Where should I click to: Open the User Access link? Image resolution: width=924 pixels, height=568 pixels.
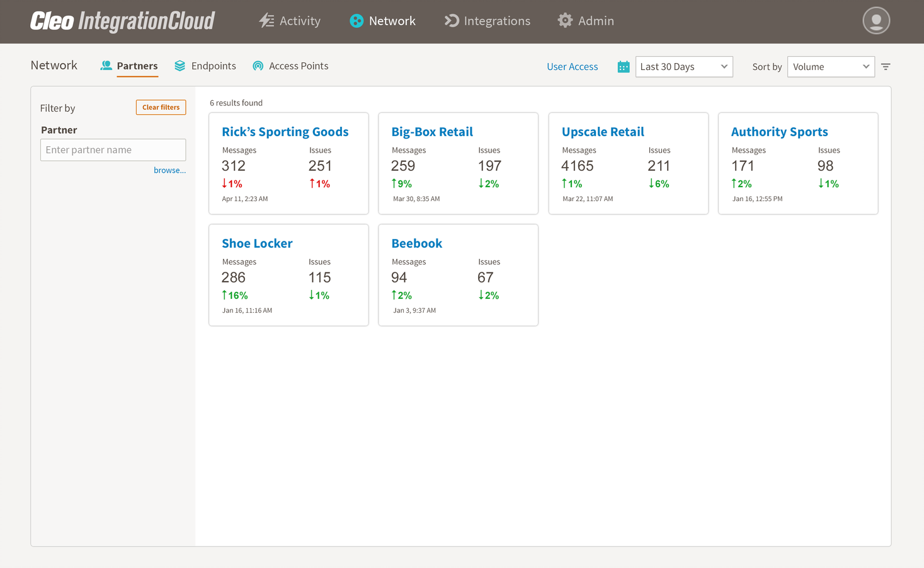572,67
